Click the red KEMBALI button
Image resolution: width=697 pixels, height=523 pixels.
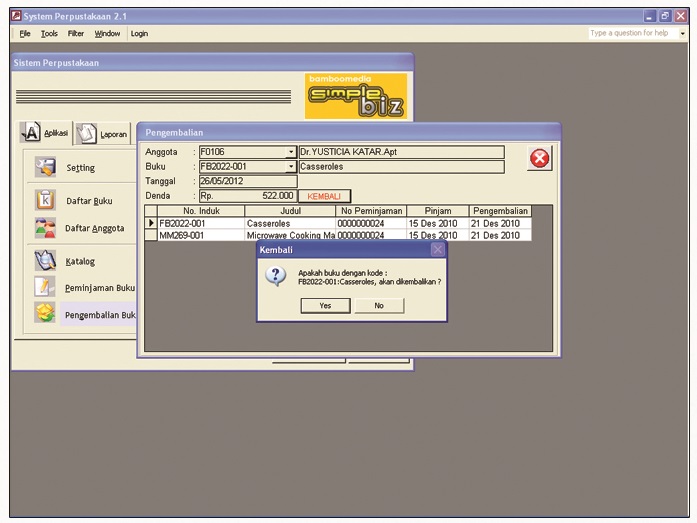(324, 196)
